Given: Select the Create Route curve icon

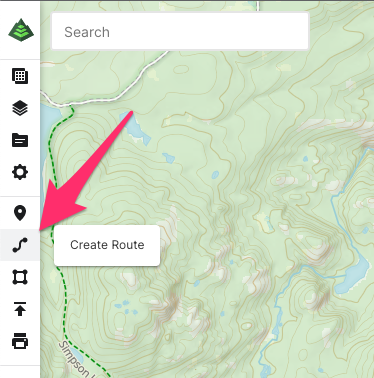Looking at the screenshot, I should click(20, 245).
